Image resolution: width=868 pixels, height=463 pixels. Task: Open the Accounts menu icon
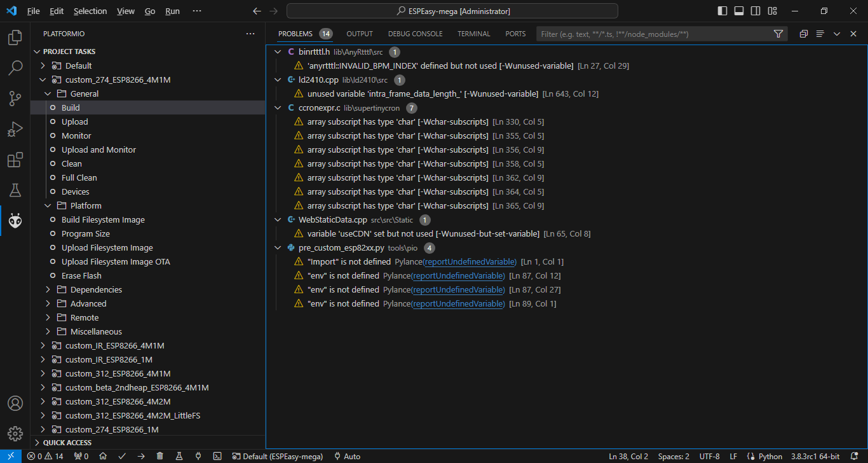15,403
